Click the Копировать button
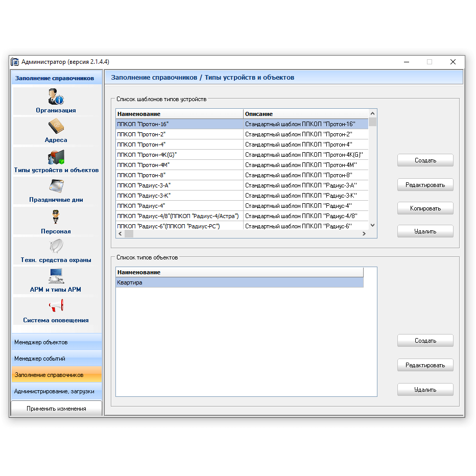The image size is (476, 476). click(x=425, y=208)
